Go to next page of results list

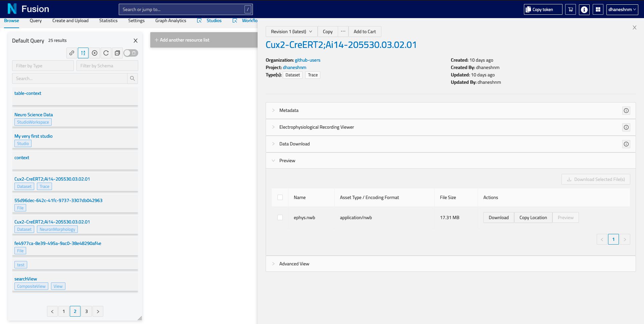tap(98, 311)
